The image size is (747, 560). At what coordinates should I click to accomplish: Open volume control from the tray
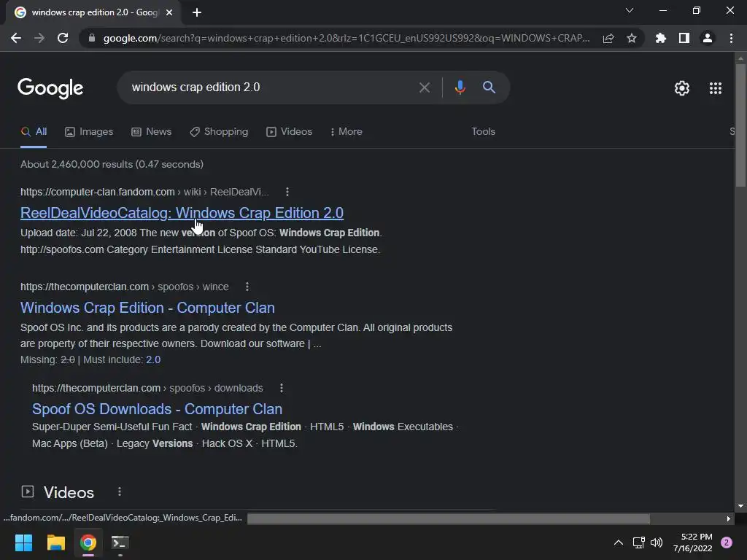coord(657,542)
